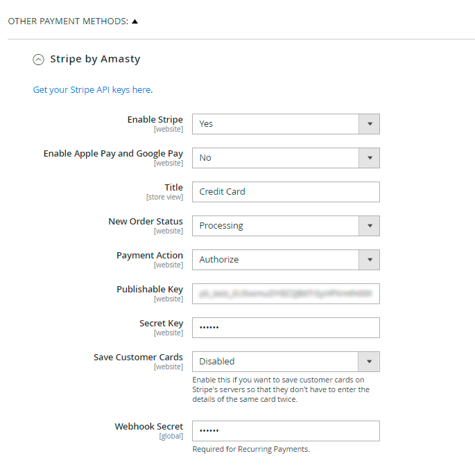Click into the Title text field
The width and height of the screenshot is (475, 476).
[285, 192]
